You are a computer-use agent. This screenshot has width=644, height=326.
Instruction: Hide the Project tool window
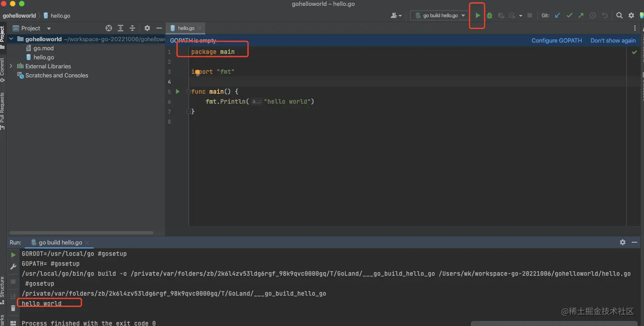[x=159, y=28]
